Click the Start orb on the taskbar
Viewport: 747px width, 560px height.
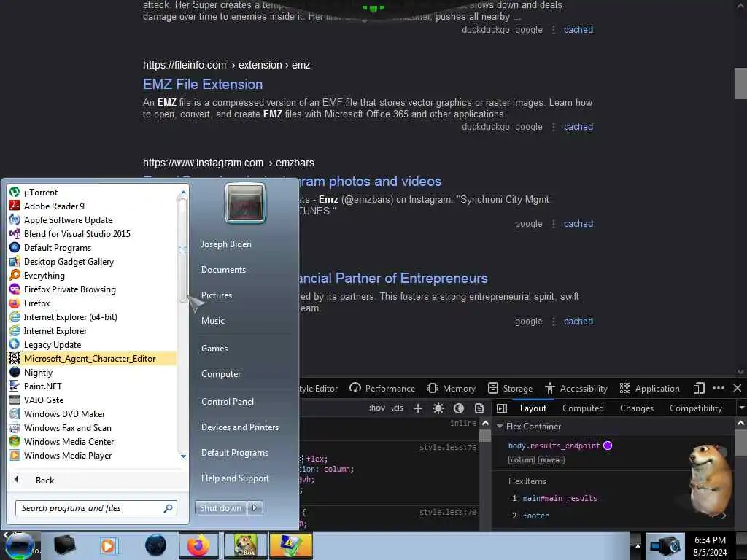[x=19, y=545]
